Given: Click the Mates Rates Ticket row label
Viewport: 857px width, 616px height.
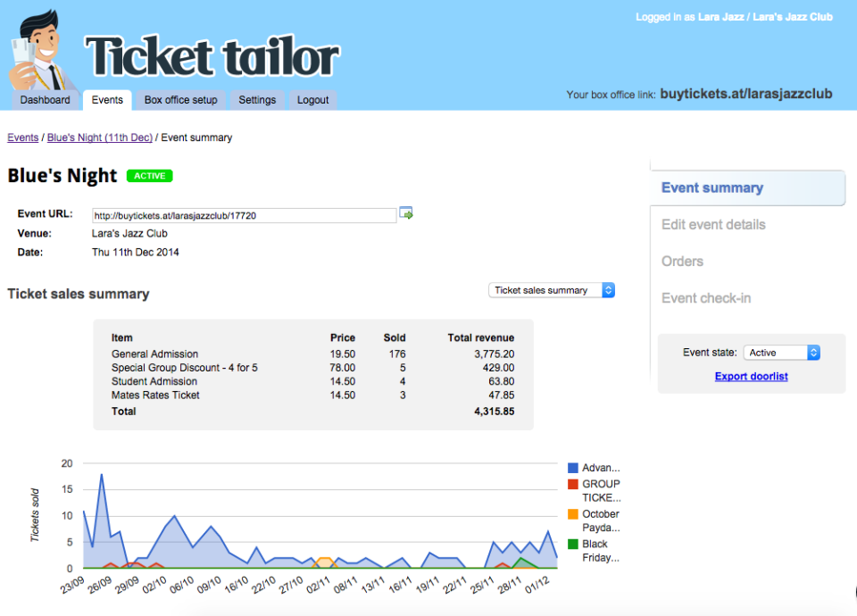Looking at the screenshot, I should coord(155,395).
